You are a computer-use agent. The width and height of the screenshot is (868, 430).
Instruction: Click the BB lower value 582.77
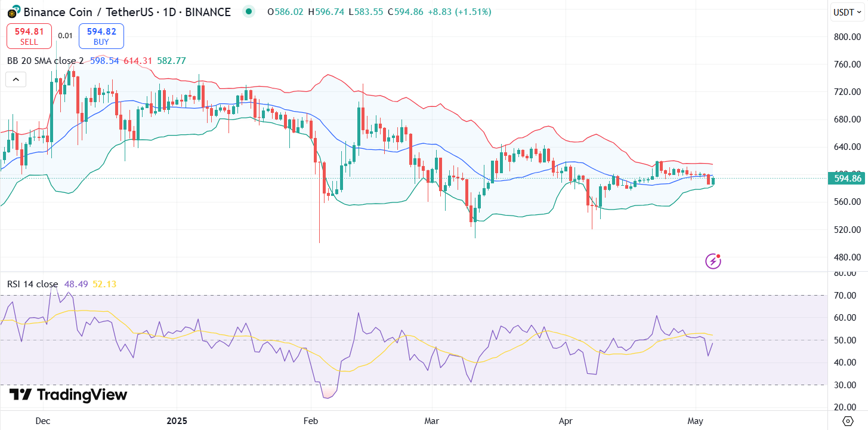[x=171, y=61]
